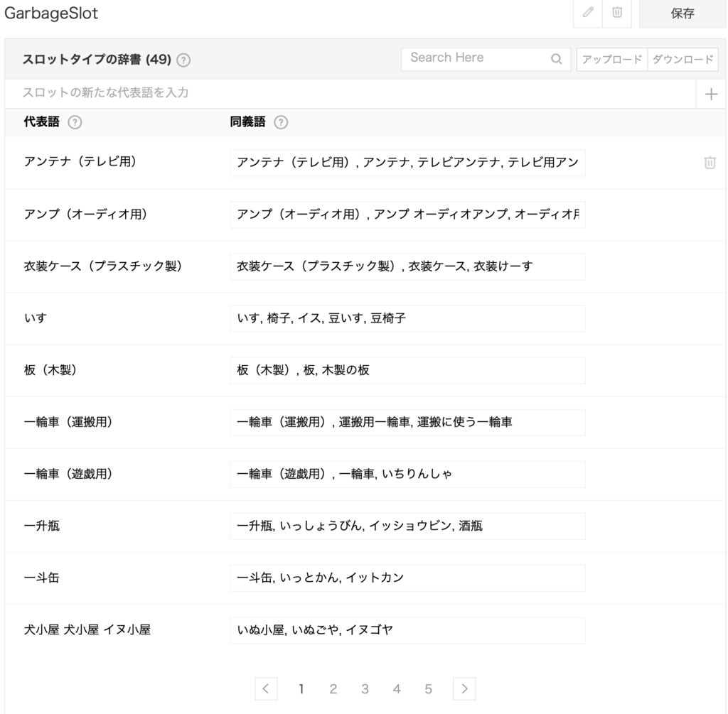The width and height of the screenshot is (728, 714).
Task: Click the 保存 button
Action: [x=682, y=13]
